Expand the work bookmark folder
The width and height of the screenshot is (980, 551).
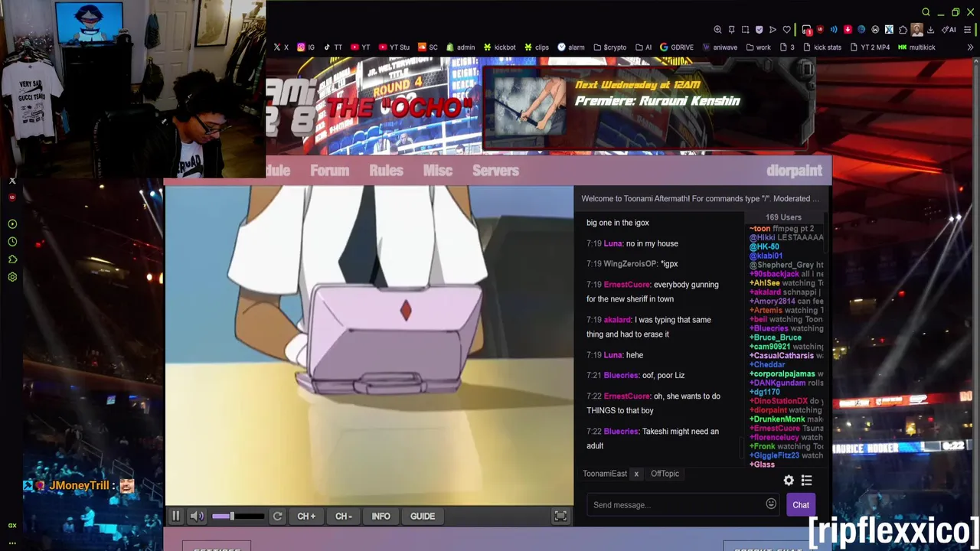pos(758,47)
